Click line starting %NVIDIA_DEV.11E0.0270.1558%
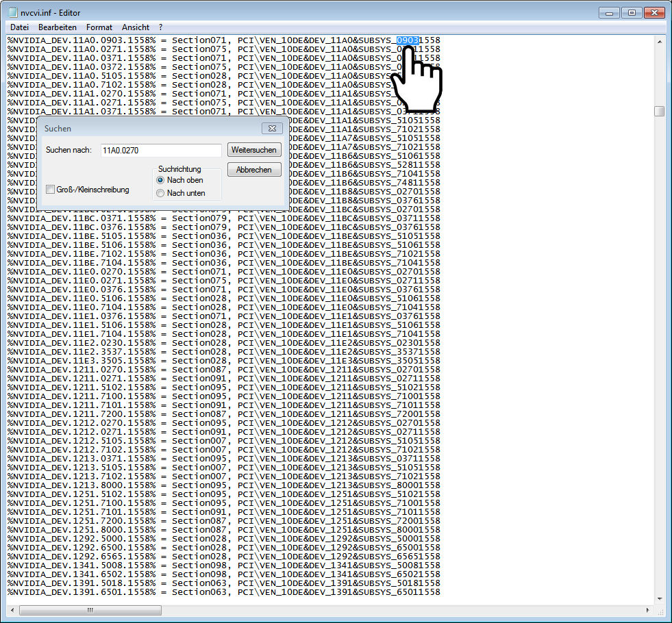Screen dimensions: 672x623 224,272
